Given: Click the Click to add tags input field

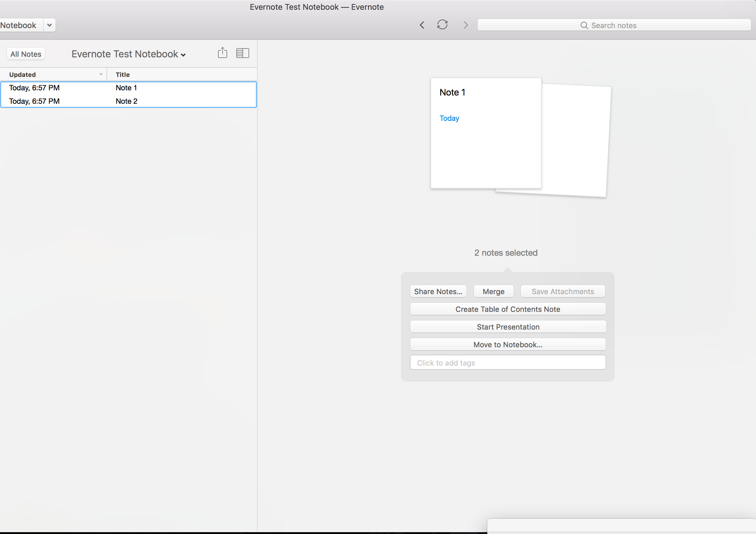Looking at the screenshot, I should pos(507,363).
